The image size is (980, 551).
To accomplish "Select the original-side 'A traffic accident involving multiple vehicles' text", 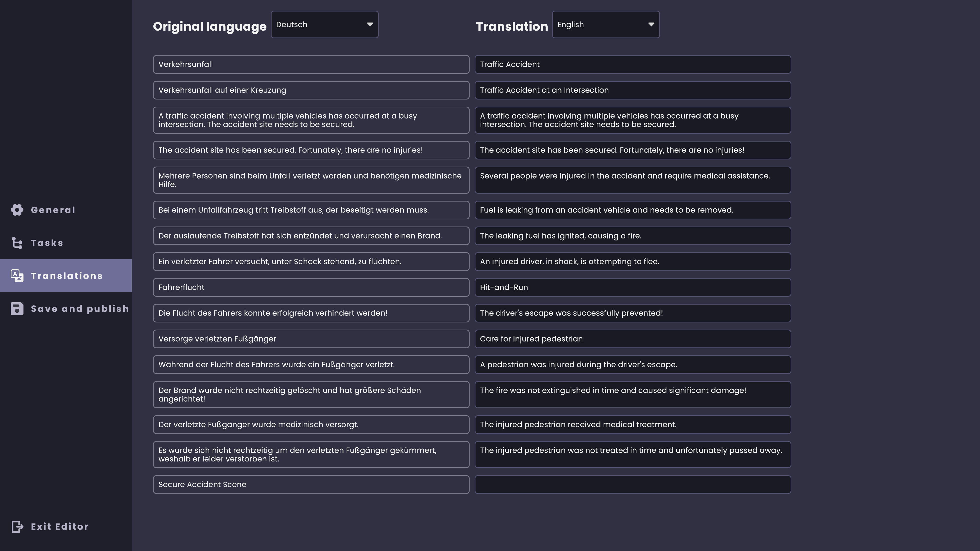I will tap(311, 120).
